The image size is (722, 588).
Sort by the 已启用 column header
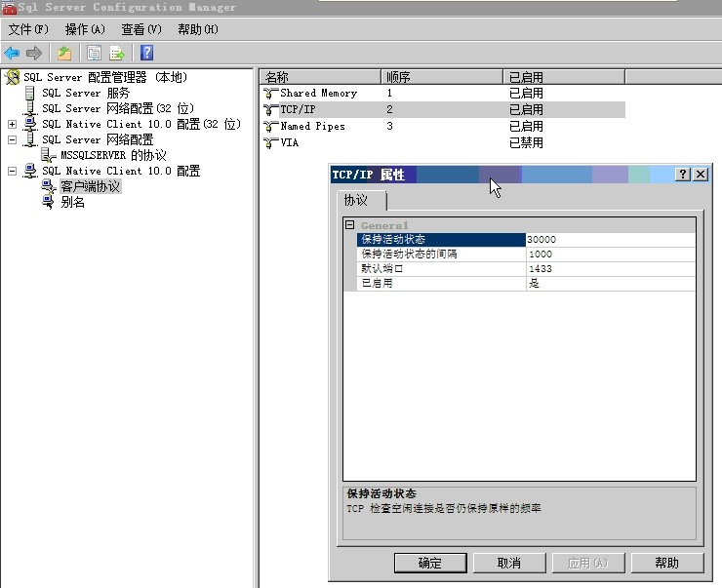point(564,77)
